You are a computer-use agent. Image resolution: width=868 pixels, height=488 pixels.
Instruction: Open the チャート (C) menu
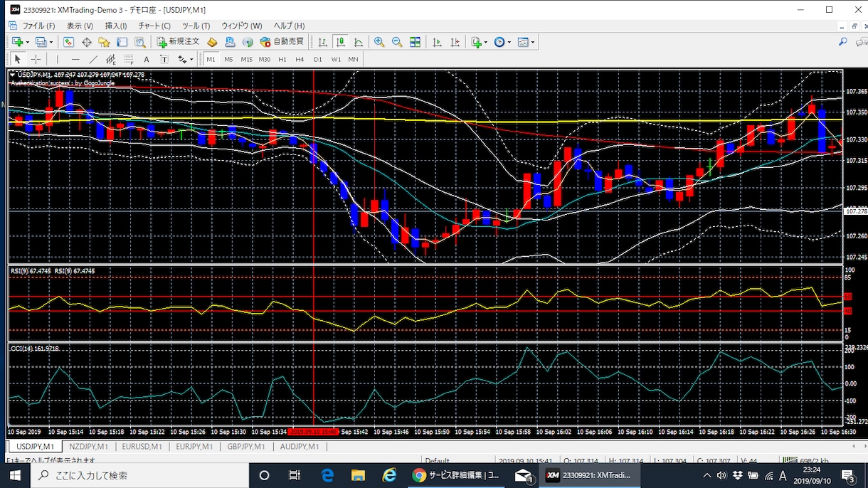[154, 26]
